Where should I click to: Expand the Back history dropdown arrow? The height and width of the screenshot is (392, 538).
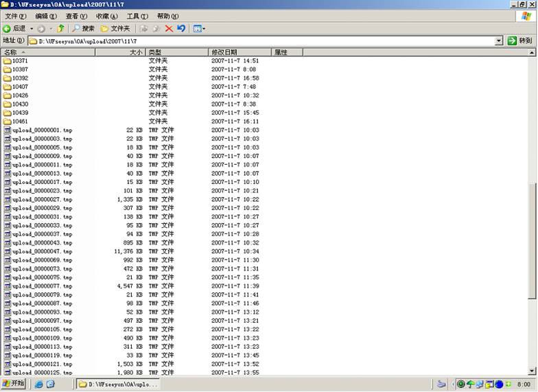pyautogui.click(x=31, y=28)
